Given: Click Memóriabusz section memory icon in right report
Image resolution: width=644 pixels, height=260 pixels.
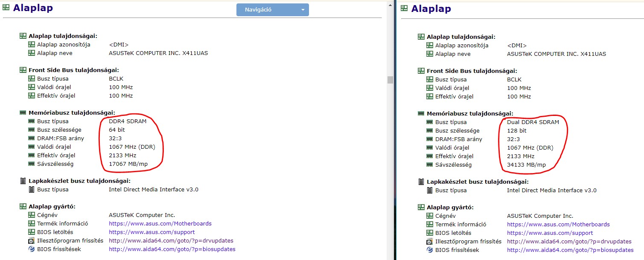Looking at the screenshot, I should pyautogui.click(x=421, y=113).
